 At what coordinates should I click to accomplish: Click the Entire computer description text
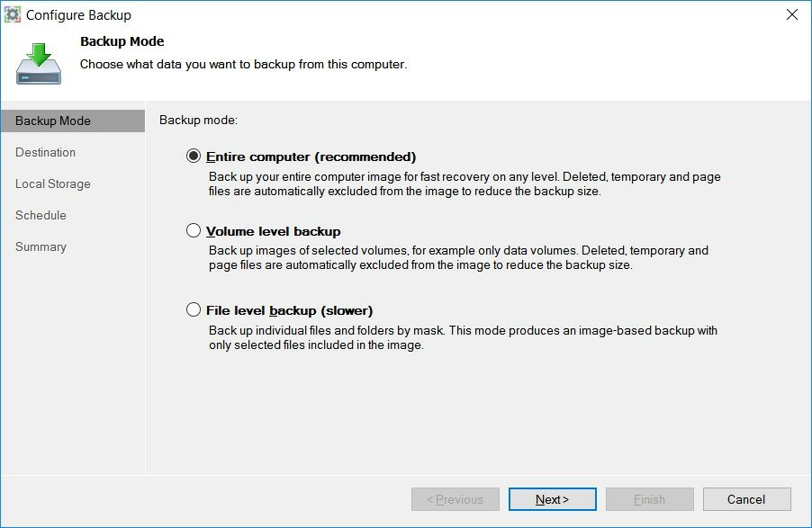click(x=465, y=183)
